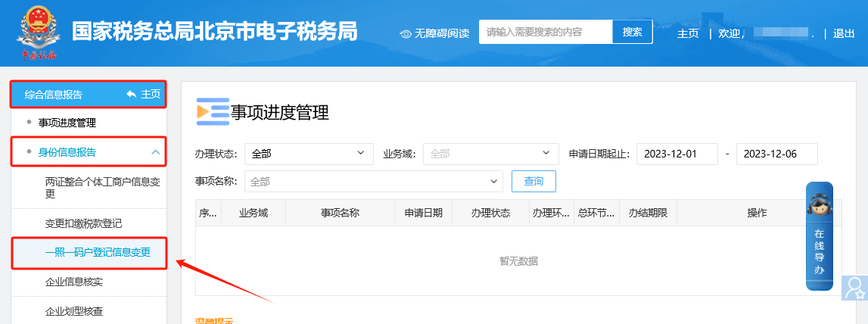
Task: Open the 办理状态 dropdown
Action: click(309, 154)
